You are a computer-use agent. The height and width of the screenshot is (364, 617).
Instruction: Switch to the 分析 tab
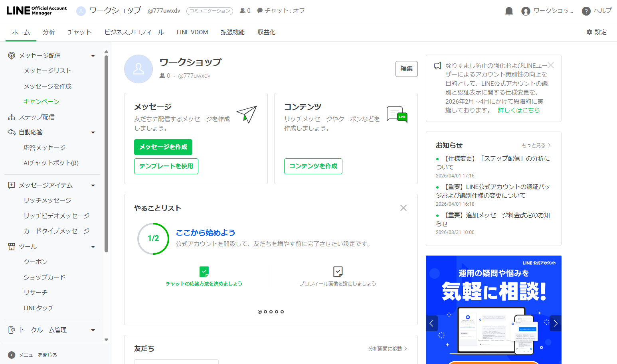(x=49, y=32)
